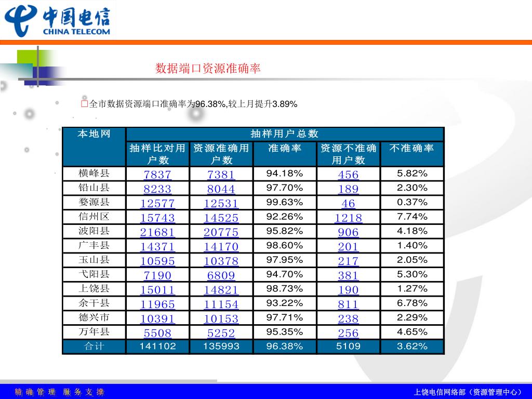The width and height of the screenshot is (532, 399).
Task: Open link 381 in 弋阳县 row
Action: (348, 275)
